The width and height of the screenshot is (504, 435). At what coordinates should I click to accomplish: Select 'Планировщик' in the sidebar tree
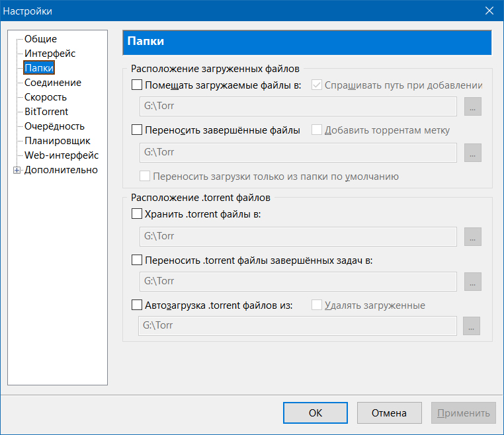(57, 141)
